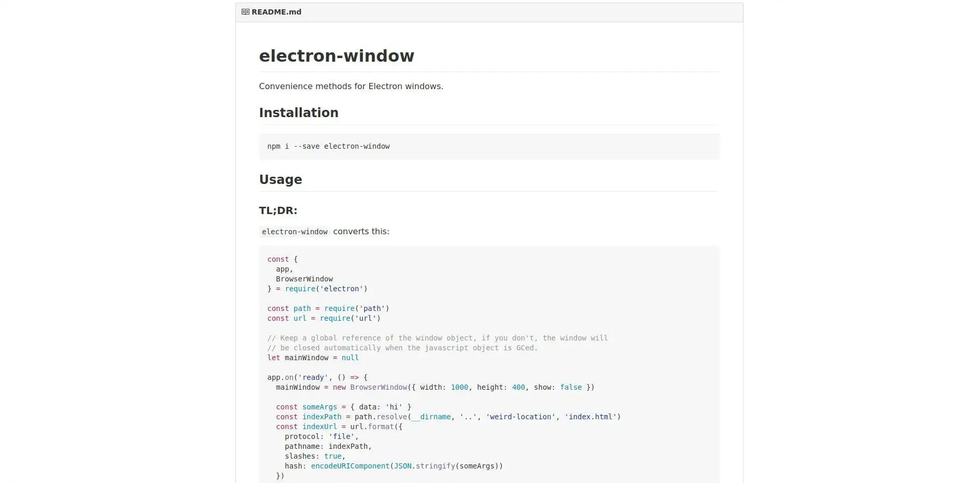The image size is (980, 483).
Task: Click the const path = require('path') line
Action: click(x=328, y=309)
